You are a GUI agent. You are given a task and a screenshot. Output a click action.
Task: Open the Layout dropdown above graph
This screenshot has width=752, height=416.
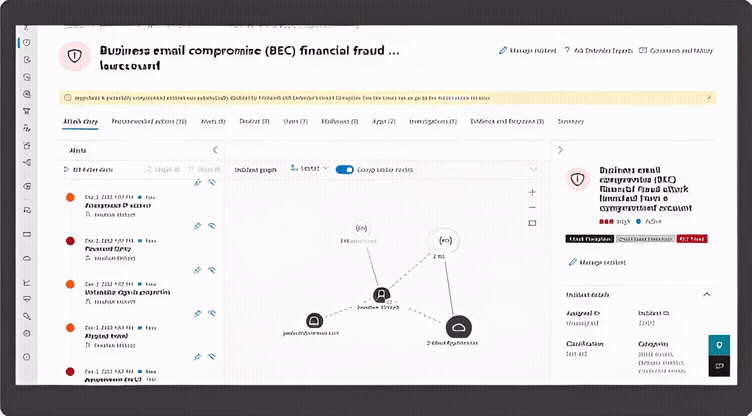(310, 169)
